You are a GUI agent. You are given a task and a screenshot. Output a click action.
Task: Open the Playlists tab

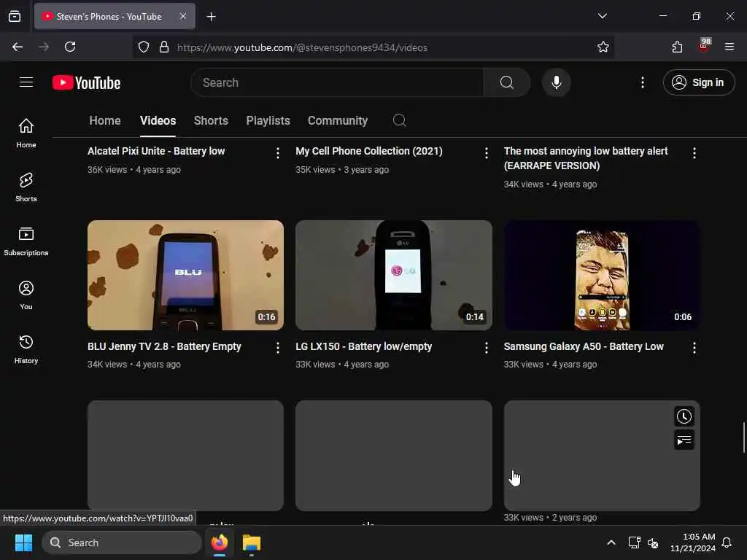268,120
